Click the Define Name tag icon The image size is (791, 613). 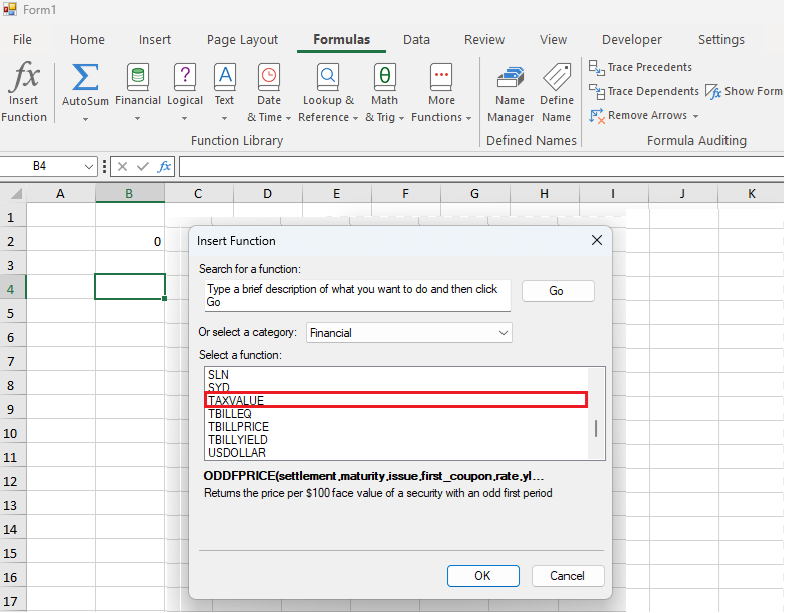pyautogui.click(x=557, y=77)
